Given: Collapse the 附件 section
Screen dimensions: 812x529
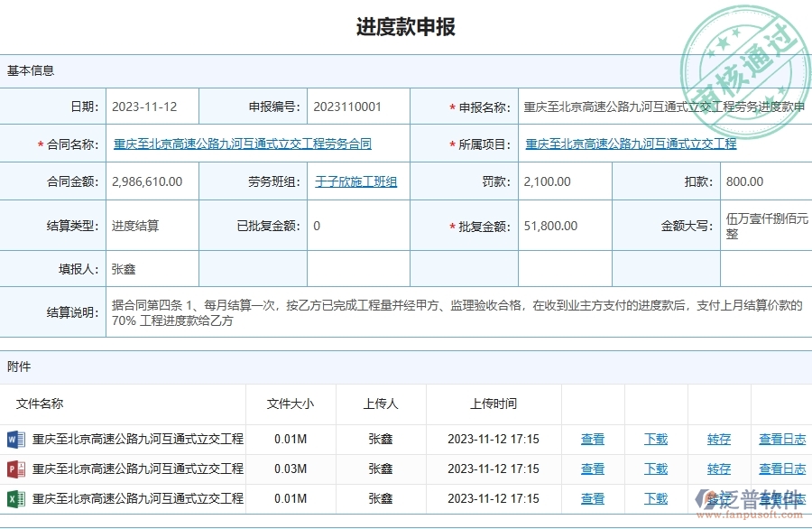Looking at the screenshot, I should [x=18, y=367].
